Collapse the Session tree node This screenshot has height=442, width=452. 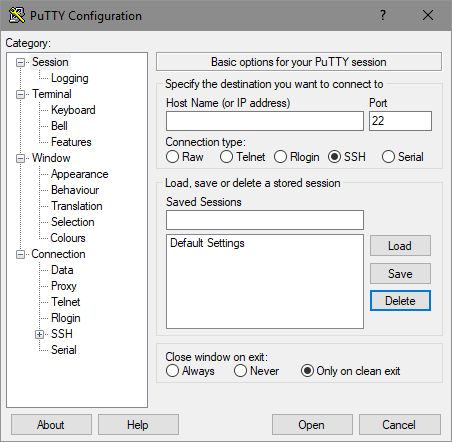click(20, 62)
